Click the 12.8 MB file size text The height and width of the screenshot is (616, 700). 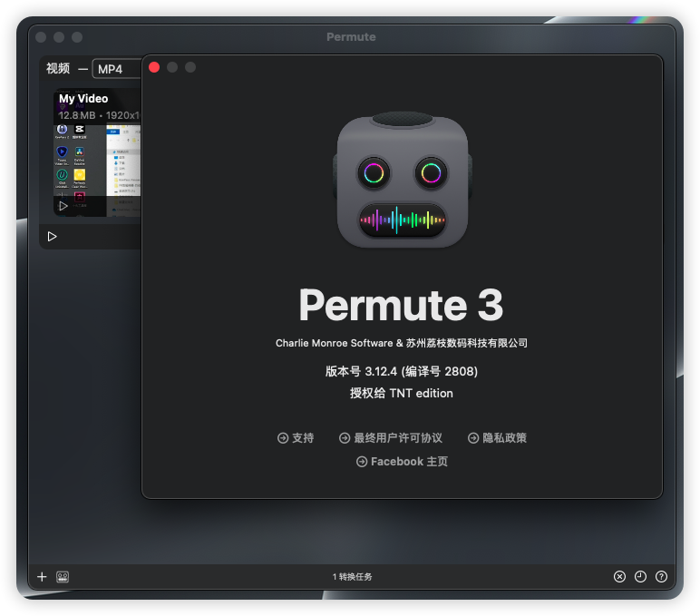[77, 115]
